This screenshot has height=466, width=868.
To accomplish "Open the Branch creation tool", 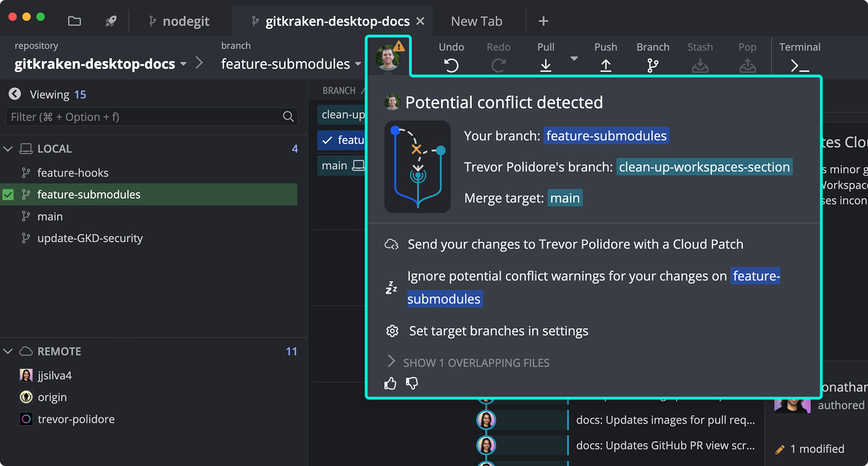I will (x=653, y=65).
